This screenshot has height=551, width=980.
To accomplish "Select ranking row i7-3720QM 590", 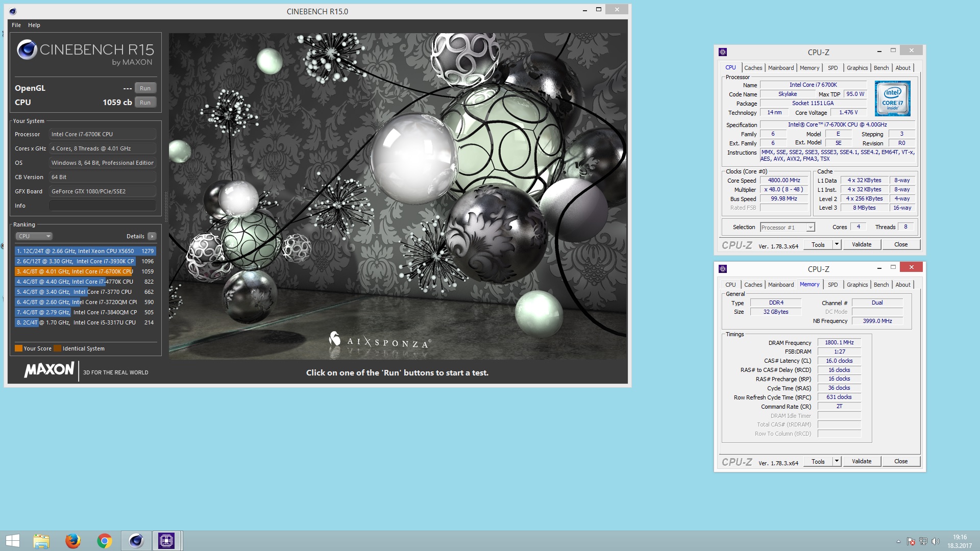I will point(85,302).
